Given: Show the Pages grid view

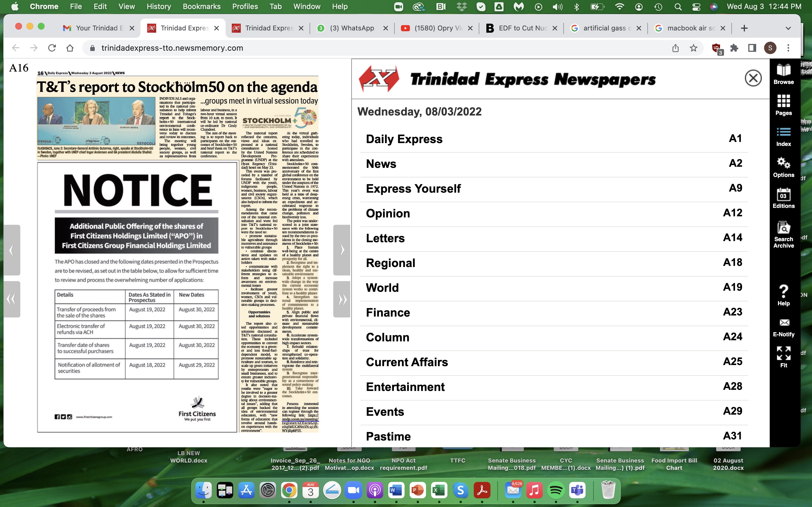Looking at the screenshot, I should (x=784, y=105).
